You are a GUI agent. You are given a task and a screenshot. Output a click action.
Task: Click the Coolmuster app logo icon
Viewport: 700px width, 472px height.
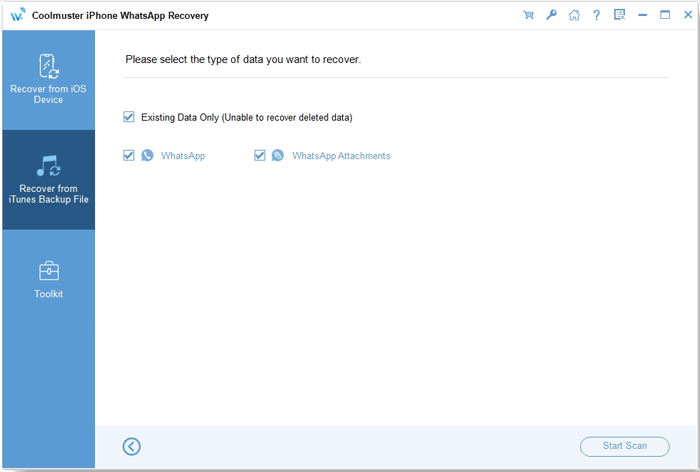[18, 15]
